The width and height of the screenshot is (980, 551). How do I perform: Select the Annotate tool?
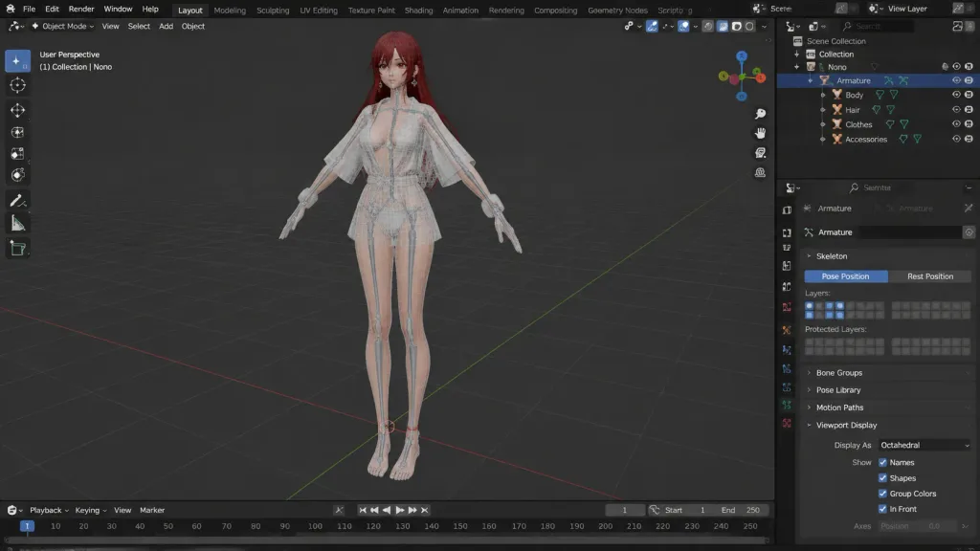(x=17, y=201)
